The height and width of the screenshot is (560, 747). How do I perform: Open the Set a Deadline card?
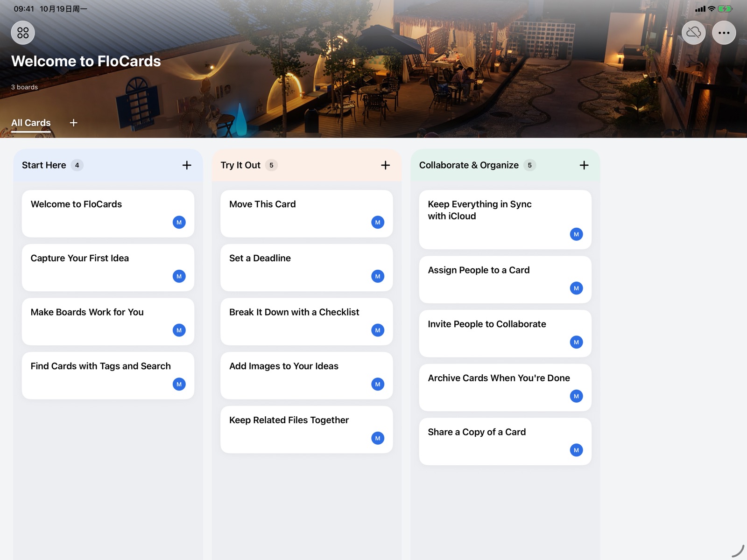coord(307,268)
